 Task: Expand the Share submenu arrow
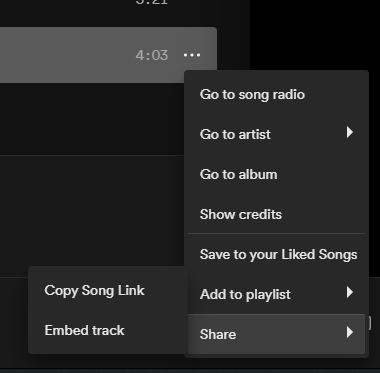coord(349,332)
